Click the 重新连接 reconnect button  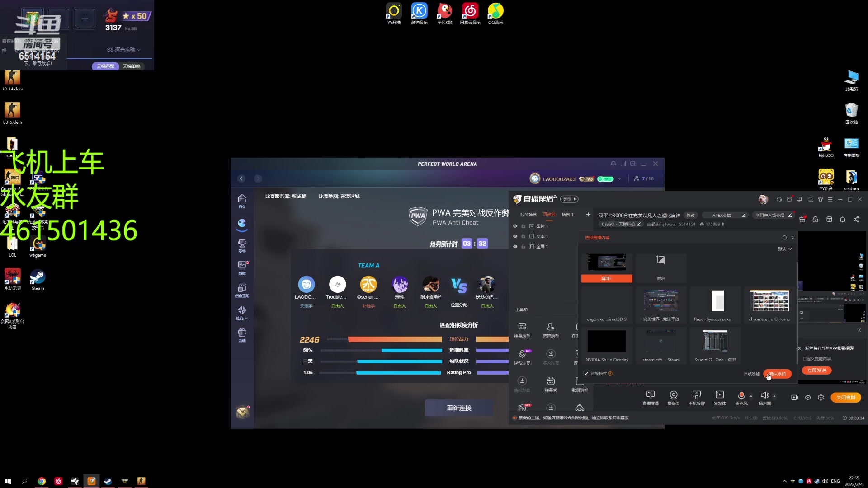coord(459,408)
